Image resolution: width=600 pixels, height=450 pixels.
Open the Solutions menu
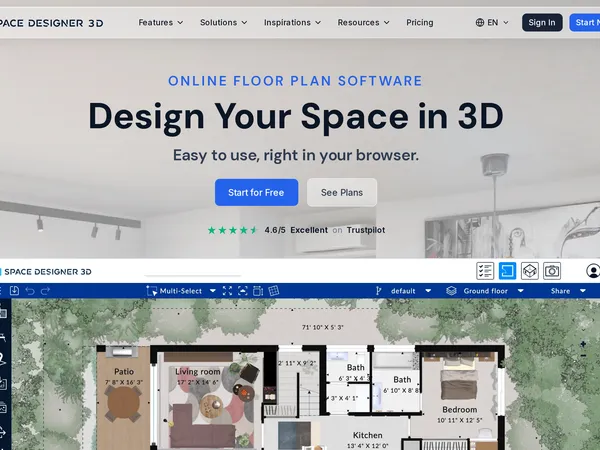(223, 23)
